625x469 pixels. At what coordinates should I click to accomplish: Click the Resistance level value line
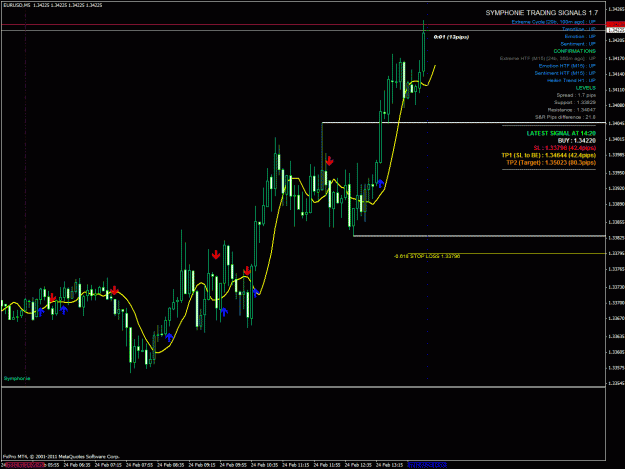pyautogui.click(x=571, y=110)
